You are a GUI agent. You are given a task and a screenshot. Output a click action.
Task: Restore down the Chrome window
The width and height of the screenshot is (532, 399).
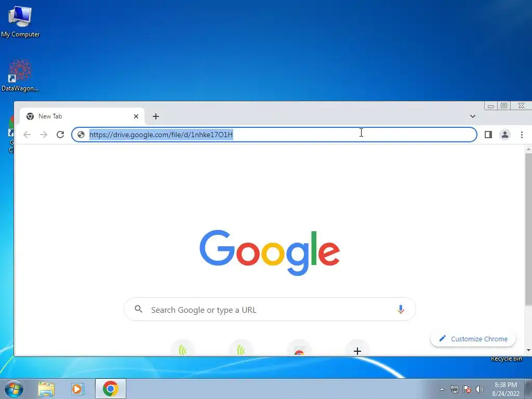click(x=504, y=106)
